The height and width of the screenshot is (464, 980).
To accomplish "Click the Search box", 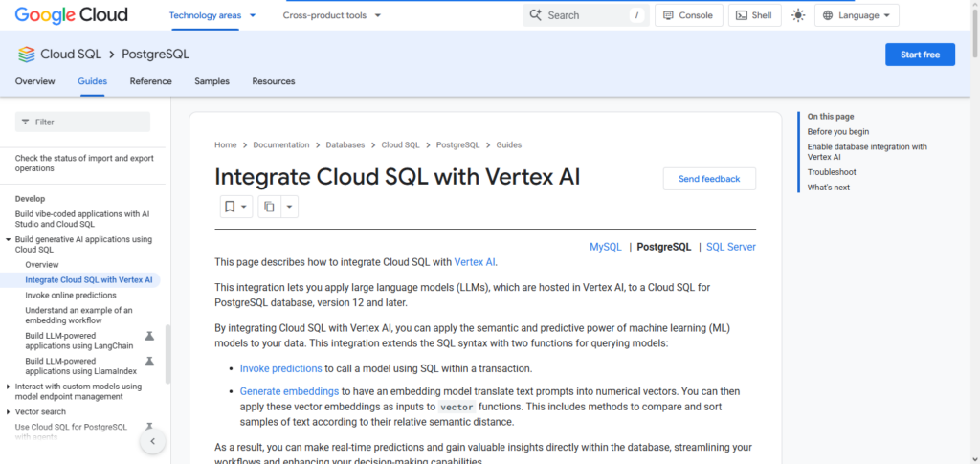I will pos(586,15).
